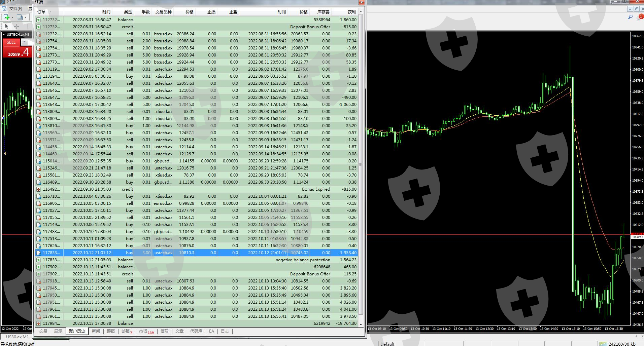
Task: Expand the chart profiles dropdown arrow
Action: coord(26,17)
